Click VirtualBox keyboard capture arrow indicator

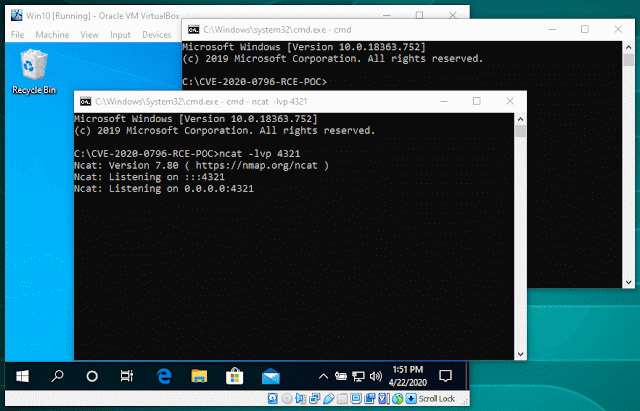(x=411, y=398)
